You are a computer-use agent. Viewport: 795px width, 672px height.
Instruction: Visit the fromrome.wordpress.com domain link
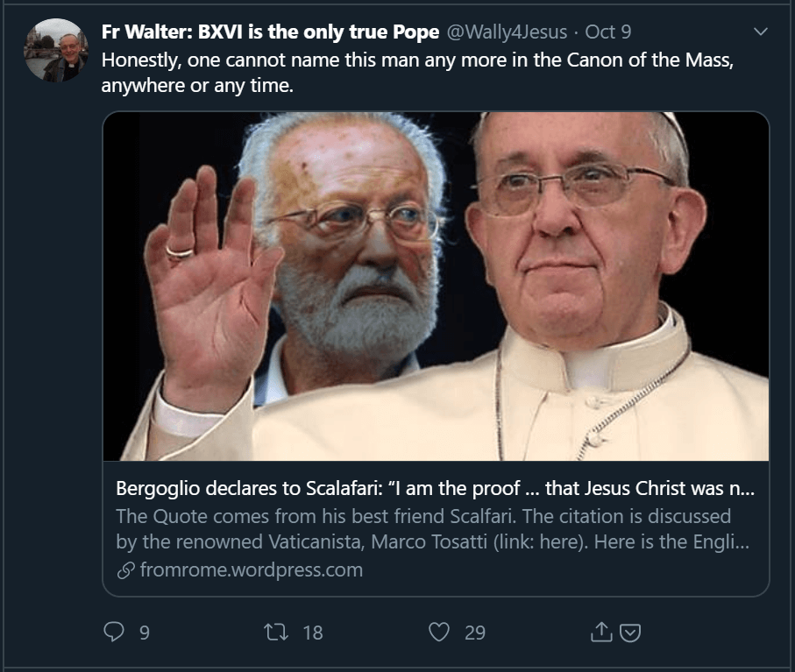click(252, 570)
